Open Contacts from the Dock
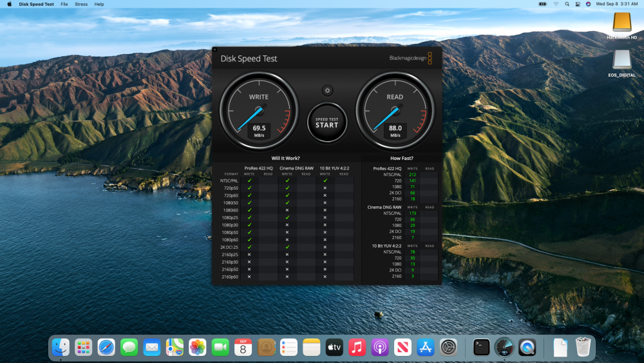Image resolution: width=644 pixels, height=363 pixels. (x=266, y=348)
